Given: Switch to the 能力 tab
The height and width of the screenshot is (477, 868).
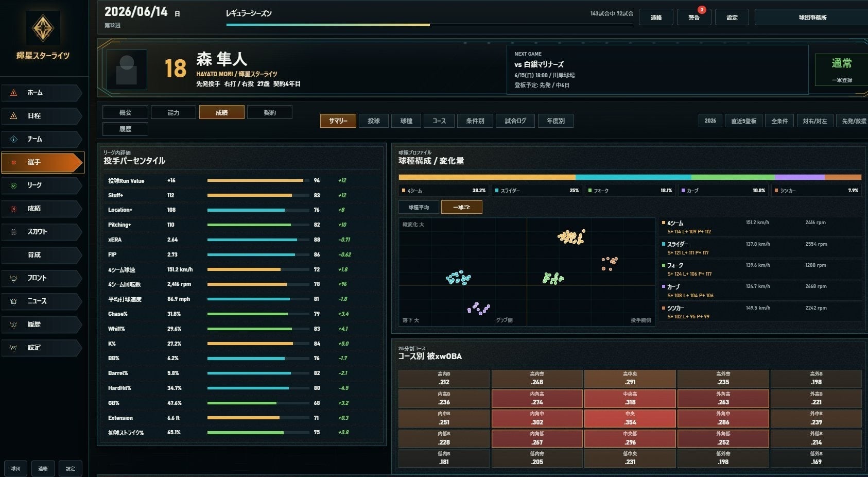Looking at the screenshot, I should 173,112.
